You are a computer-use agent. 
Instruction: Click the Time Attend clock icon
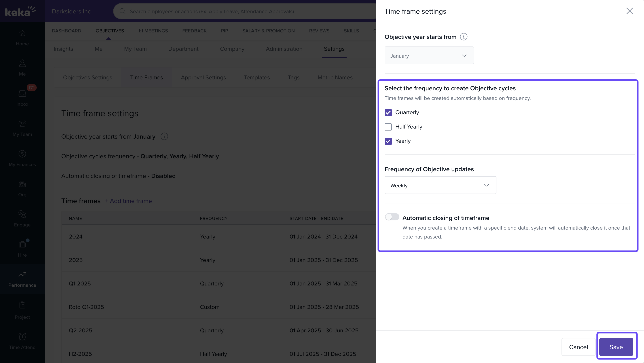[x=22, y=337]
